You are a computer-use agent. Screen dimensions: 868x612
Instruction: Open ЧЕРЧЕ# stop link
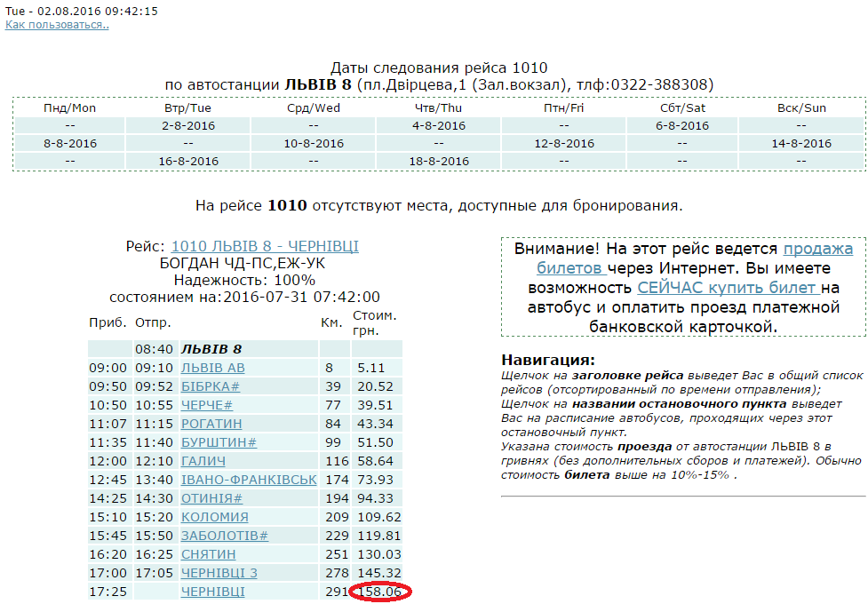(x=206, y=406)
